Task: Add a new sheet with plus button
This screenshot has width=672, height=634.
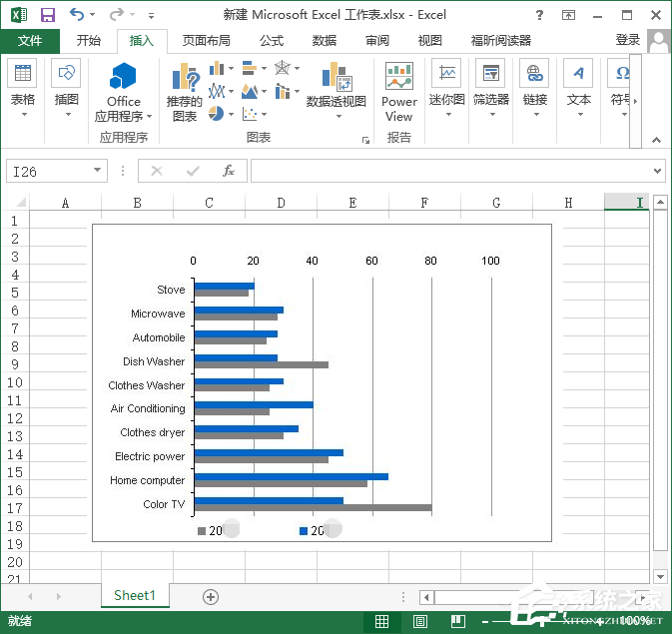Action: point(211,597)
